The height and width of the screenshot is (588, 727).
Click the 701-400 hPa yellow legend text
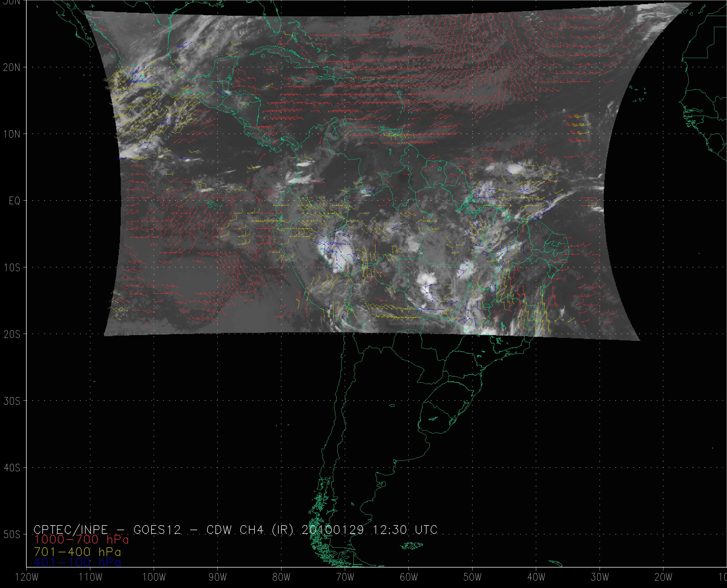(x=77, y=552)
